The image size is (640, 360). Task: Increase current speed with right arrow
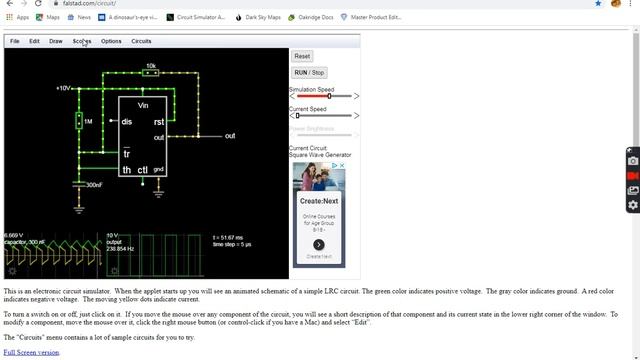[x=356, y=116]
